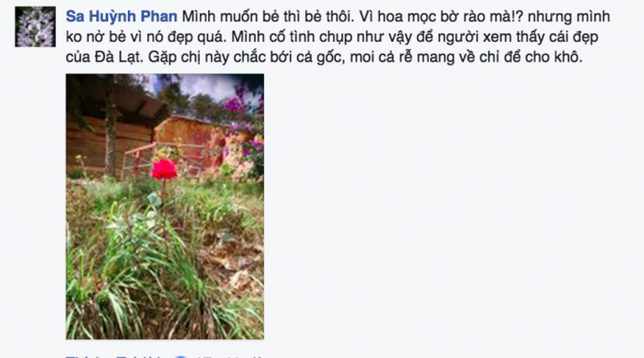
Task: Click the Sa Huỳnh Phan name link
Action: 121,16
